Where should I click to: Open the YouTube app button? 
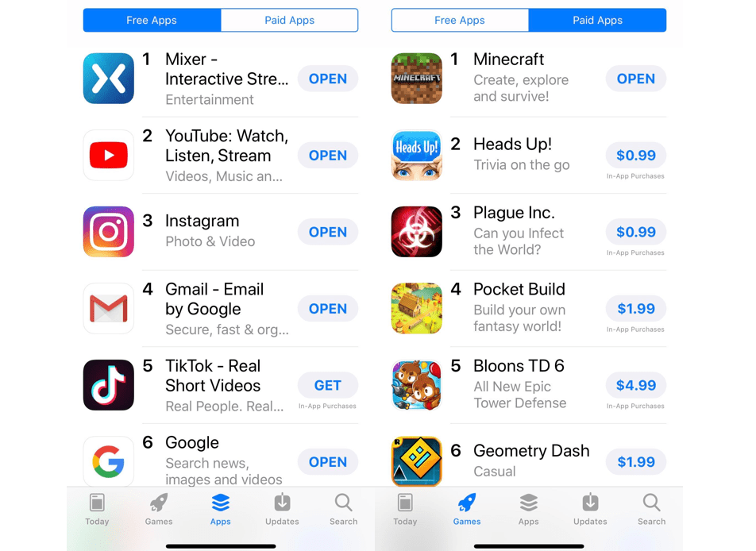tap(328, 156)
